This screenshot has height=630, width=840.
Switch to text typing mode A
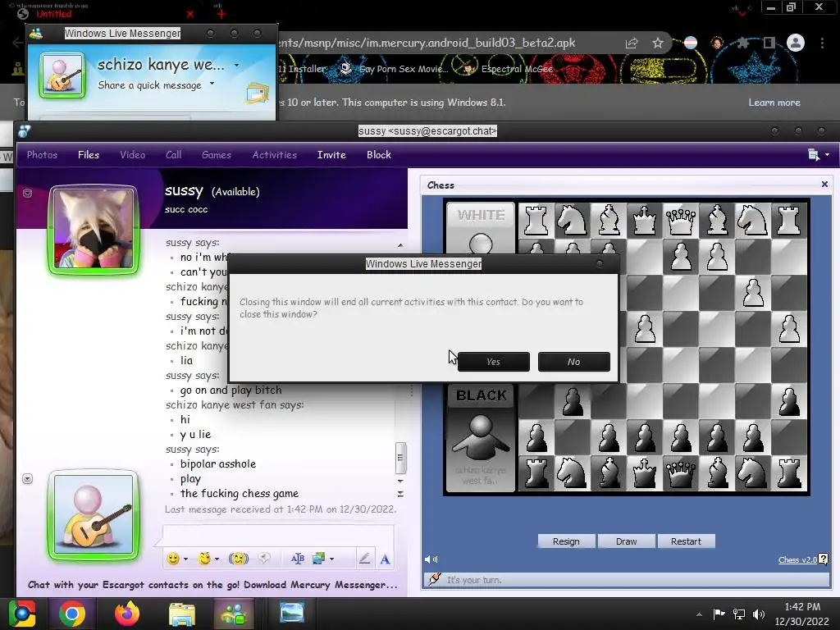[385, 559]
